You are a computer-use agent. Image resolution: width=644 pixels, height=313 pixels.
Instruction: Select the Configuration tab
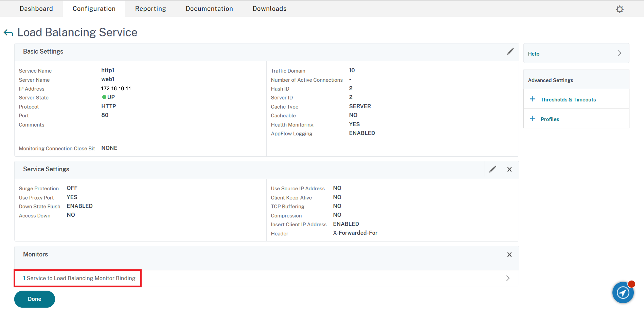tap(94, 8)
